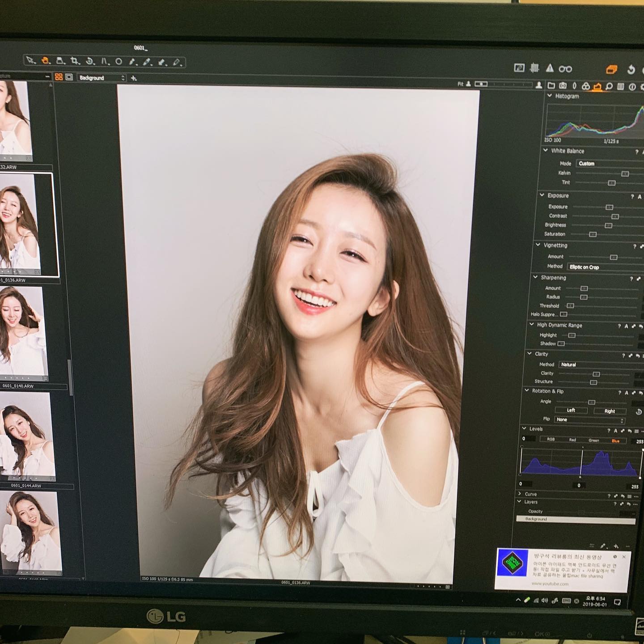Collapse the Clarity panel chevron
This screenshot has height=644, width=644.
530,353
